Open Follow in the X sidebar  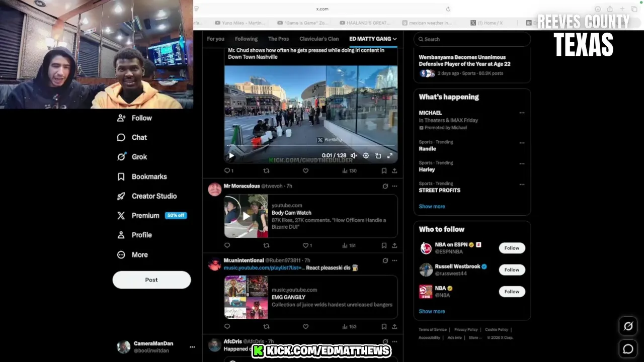134,118
